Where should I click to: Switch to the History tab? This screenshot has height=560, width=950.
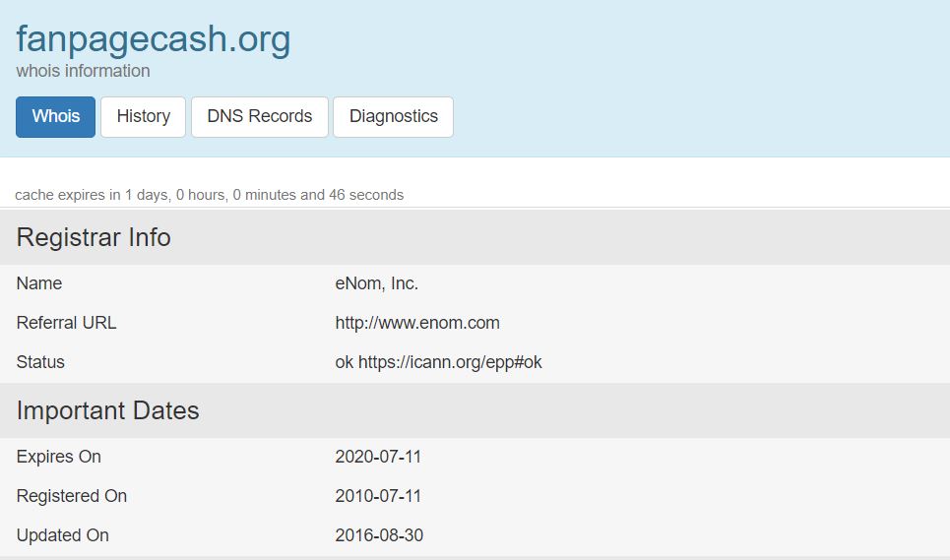(x=143, y=117)
